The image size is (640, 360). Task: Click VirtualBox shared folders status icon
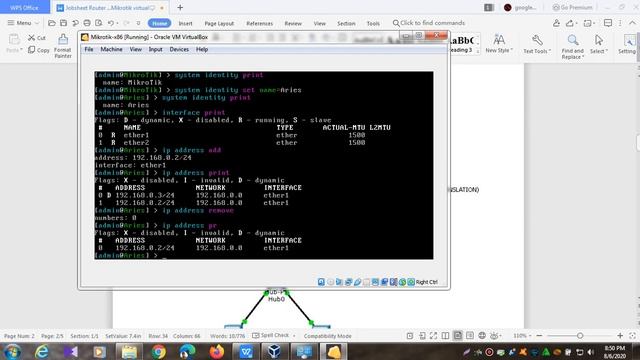tap(366, 282)
